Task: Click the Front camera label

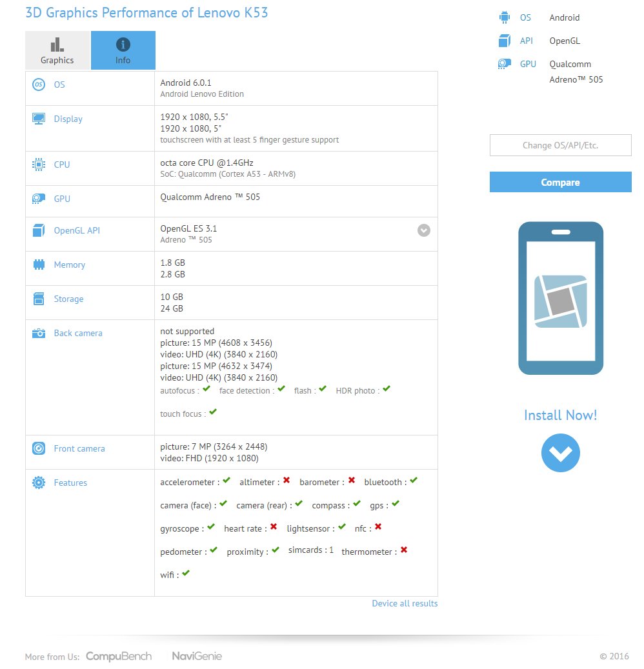Action: point(79,449)
